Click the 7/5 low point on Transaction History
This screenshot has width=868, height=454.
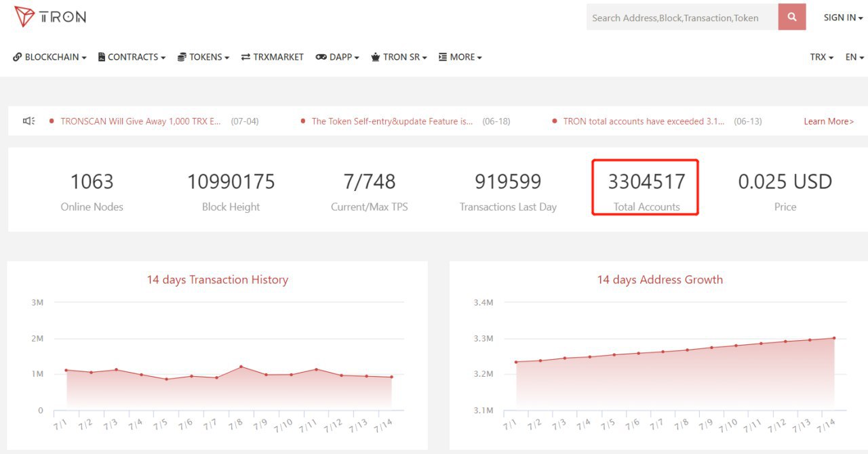coord(166,379)
